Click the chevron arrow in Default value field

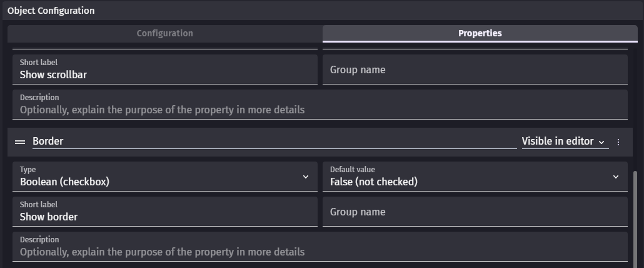tap(616, 177)
